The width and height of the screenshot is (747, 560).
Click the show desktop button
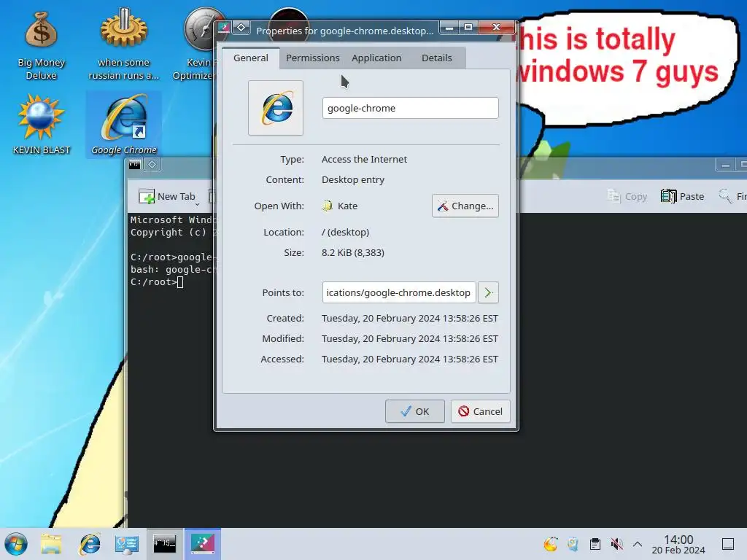click(x=728, y=544)
